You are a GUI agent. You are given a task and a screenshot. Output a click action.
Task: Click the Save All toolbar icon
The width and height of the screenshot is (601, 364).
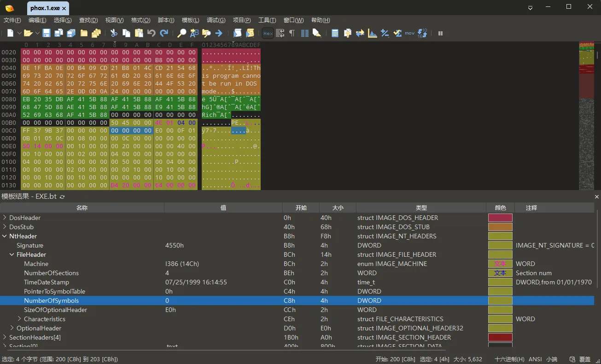(x=71, y=33)
